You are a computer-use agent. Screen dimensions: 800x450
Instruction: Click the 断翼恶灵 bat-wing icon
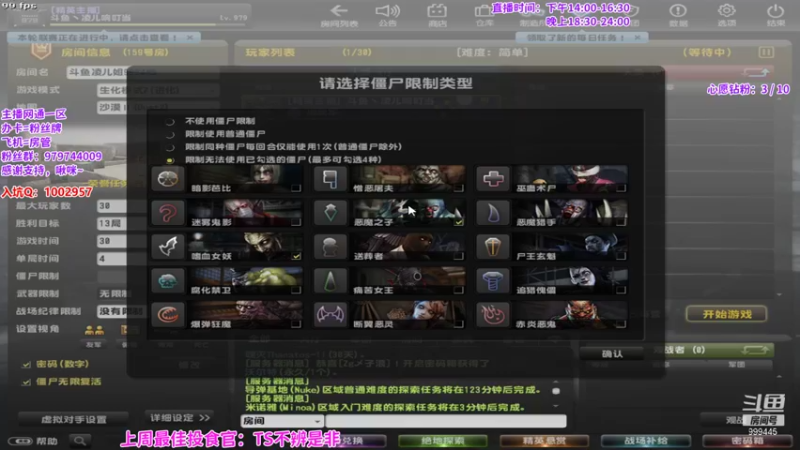[x=330, y=315]
